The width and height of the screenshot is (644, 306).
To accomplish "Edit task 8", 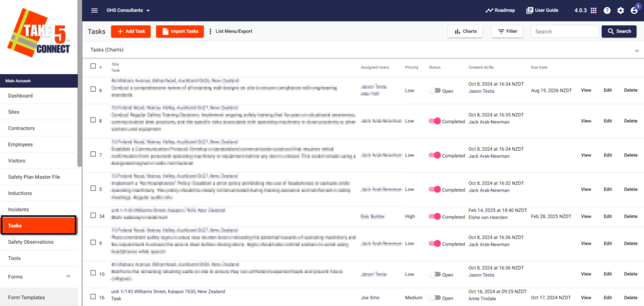I will (608, 121).
